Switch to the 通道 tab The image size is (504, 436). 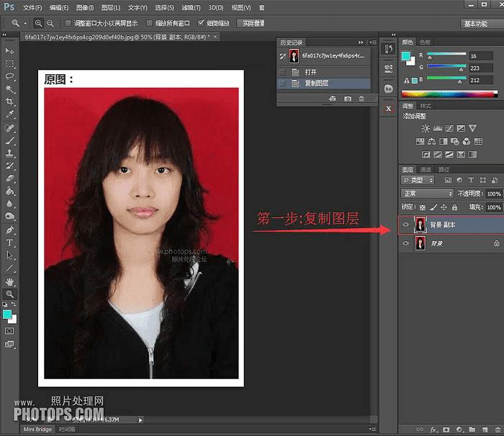coord(426,169)
